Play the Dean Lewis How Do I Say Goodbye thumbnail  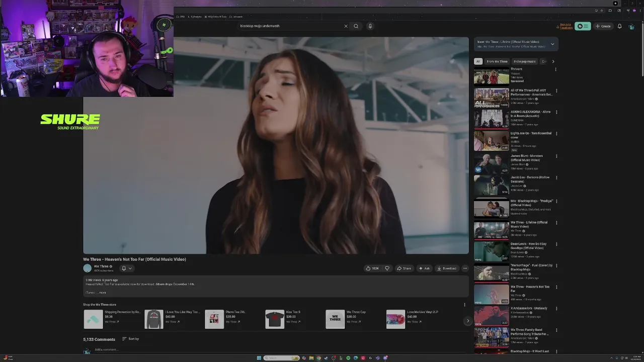(492, 251)
